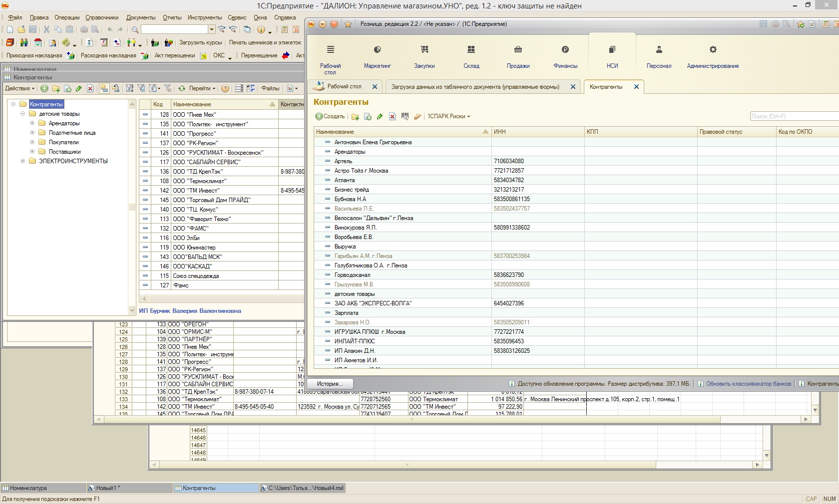
Task: Click the mark for deletion icon in Розница Контрагенты
Action: pos(392,116)
